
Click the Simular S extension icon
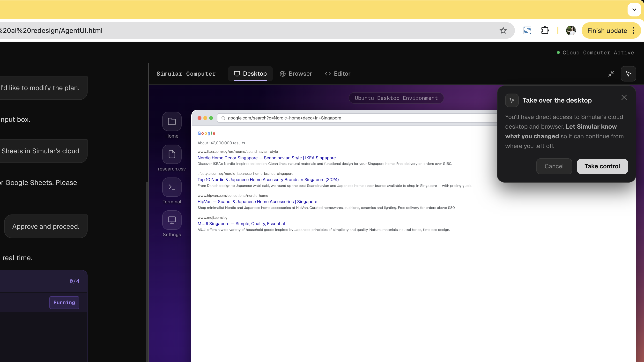coord(527,30)
